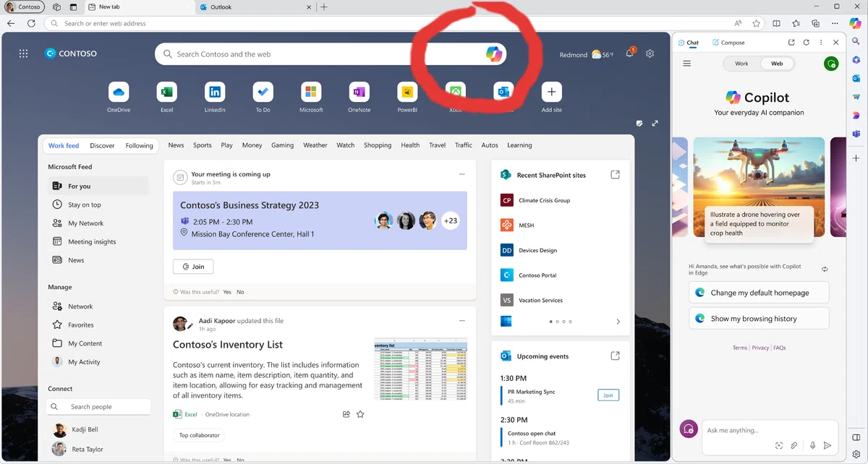The height and width of the screenshot is (464, 868).
Task: Click Show my browsing history suggestion
Action: pyautogui.click(x=759, y=319)
